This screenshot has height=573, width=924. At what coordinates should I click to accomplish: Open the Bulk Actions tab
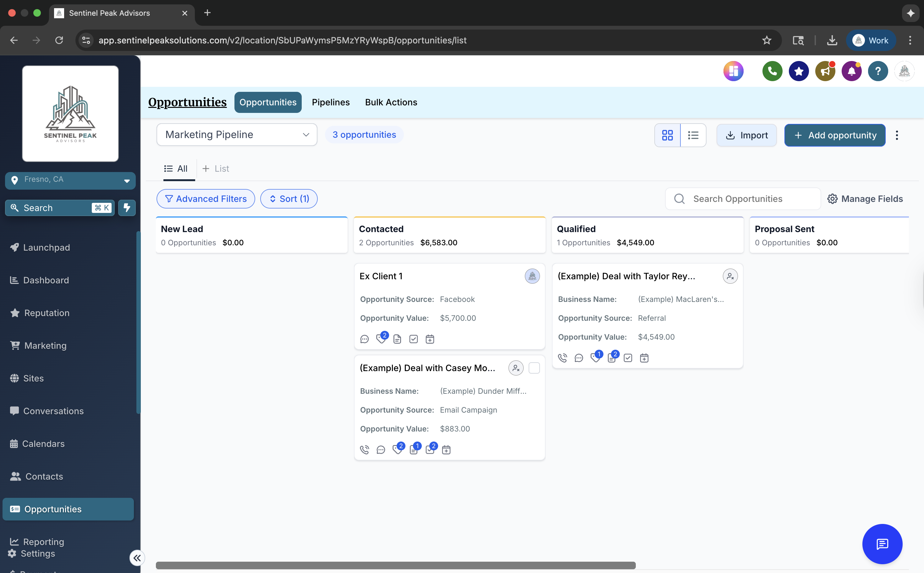391,102
